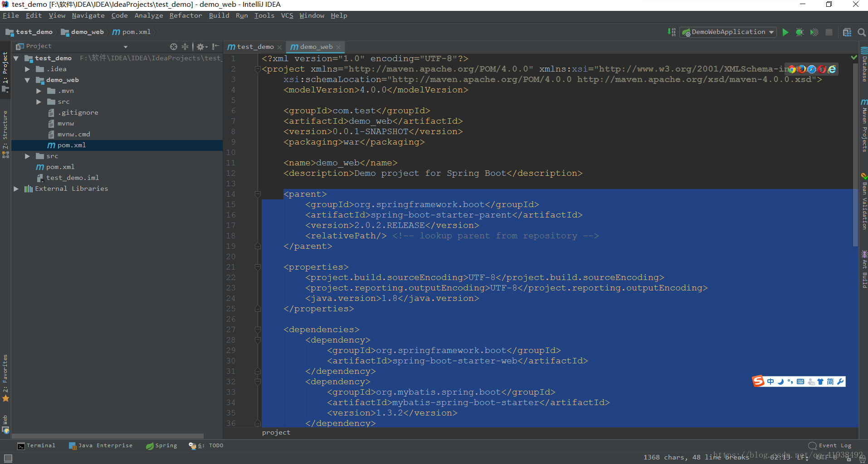
Task: Expand src folder under demo_web
Action: click(39, 102)
